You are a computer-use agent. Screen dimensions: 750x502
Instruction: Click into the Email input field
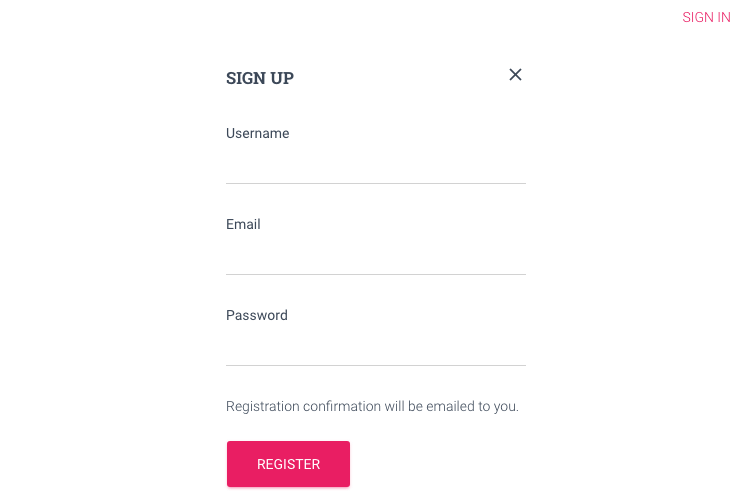(x=375, y=256)
